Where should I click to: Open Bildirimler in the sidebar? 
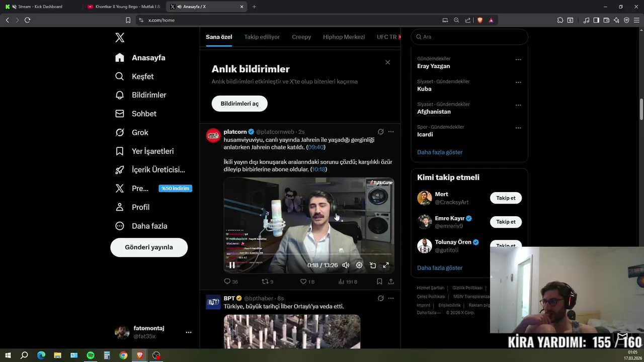(x=140, y=95)
